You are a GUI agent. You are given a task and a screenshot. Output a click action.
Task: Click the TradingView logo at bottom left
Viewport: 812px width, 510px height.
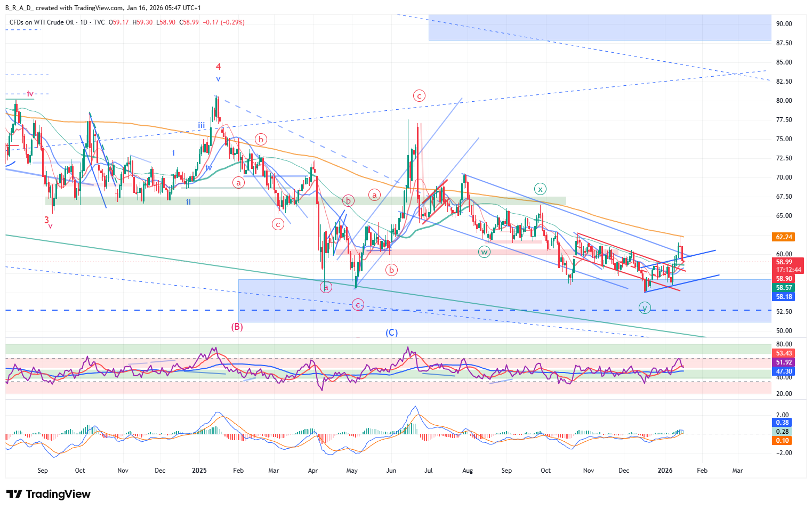pos(49,494)
